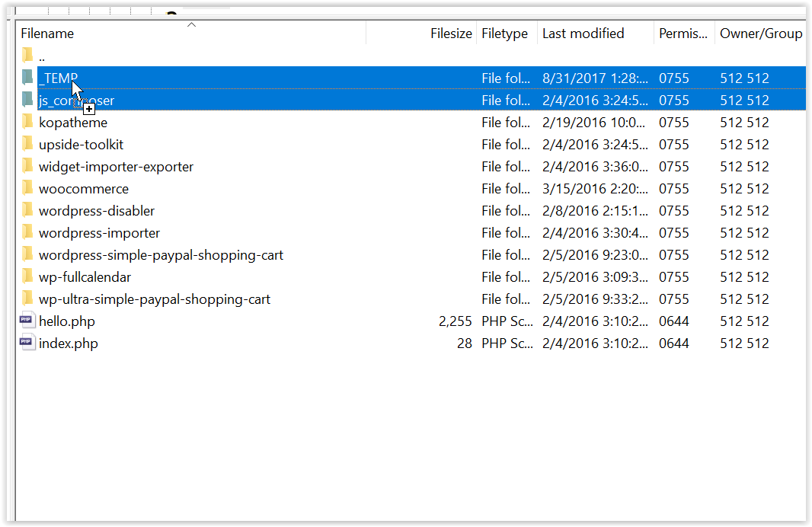Click the 0755 permissions of woocommerce
This screenshot has height=527, width=812.
coord(673,189)
